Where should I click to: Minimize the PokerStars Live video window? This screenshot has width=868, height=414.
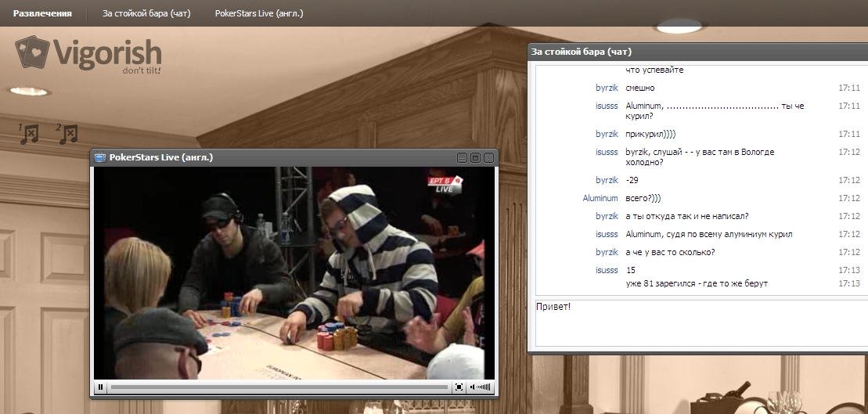tap(463, 158)
